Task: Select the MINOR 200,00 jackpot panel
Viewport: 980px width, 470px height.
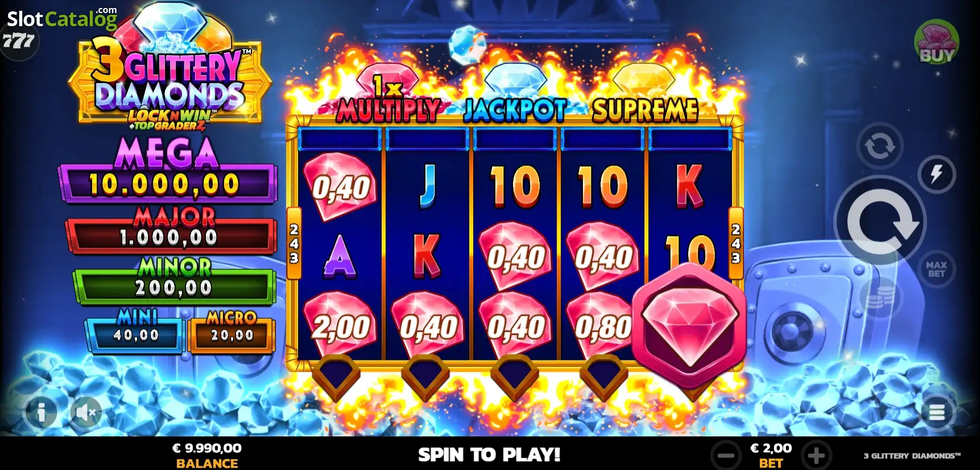Action: coord(175,280)
